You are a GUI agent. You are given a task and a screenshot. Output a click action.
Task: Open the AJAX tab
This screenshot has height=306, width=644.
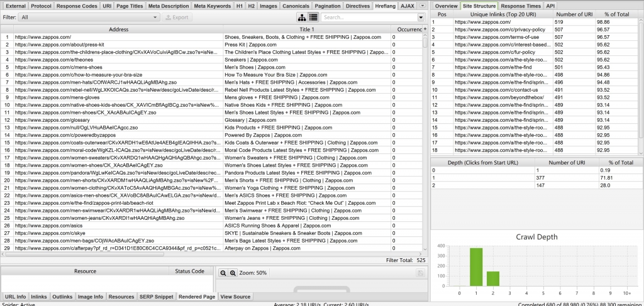(x=408, y=6)
